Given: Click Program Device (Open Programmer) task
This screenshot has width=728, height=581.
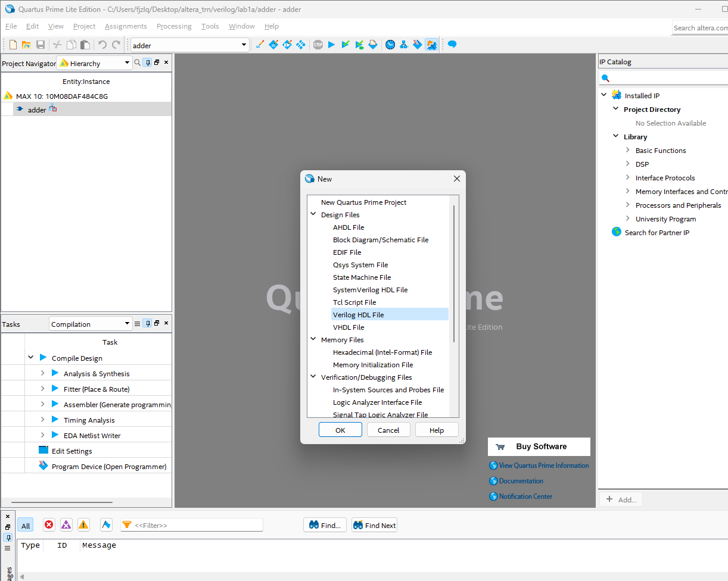Looking at the screenshot, I should [109, 466].
